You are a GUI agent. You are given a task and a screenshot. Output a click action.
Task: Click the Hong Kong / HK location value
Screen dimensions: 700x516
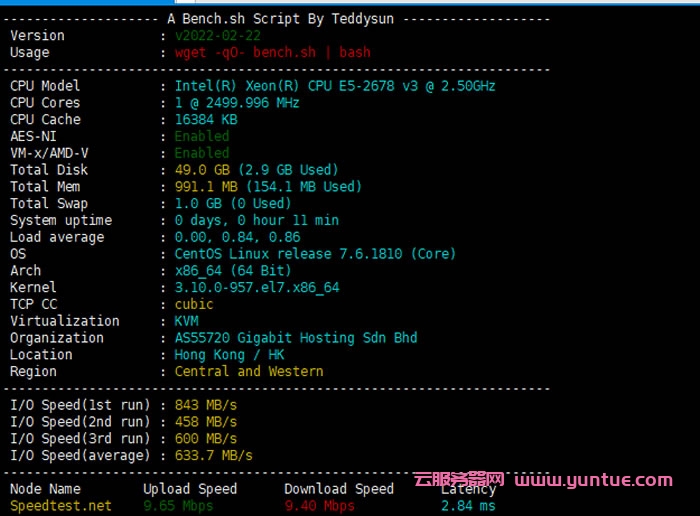pos(229,355)
